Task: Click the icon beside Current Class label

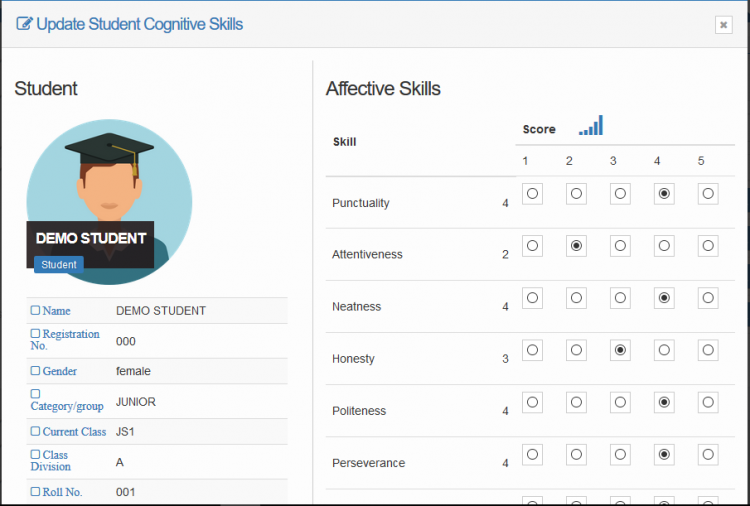Action: pyautogui.click(x=36, y=432)
